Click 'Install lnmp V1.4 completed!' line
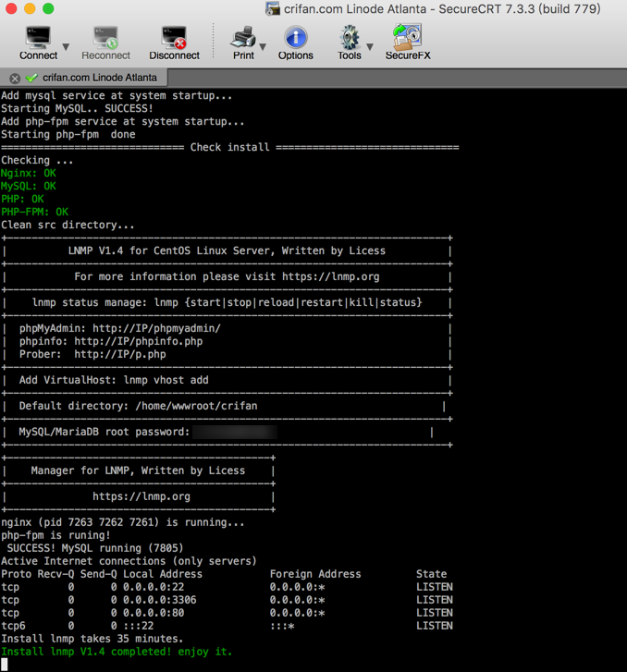 [x=117, y=652]
